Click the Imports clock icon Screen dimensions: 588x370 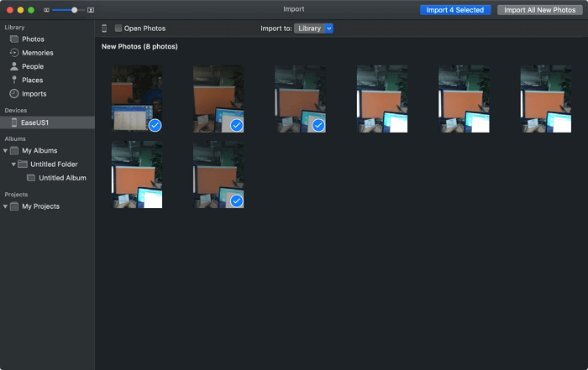point(14,94)
